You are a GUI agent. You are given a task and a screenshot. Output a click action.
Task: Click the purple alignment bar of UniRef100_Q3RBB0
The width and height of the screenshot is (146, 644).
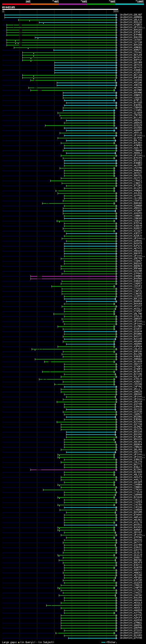coord(74,276)
